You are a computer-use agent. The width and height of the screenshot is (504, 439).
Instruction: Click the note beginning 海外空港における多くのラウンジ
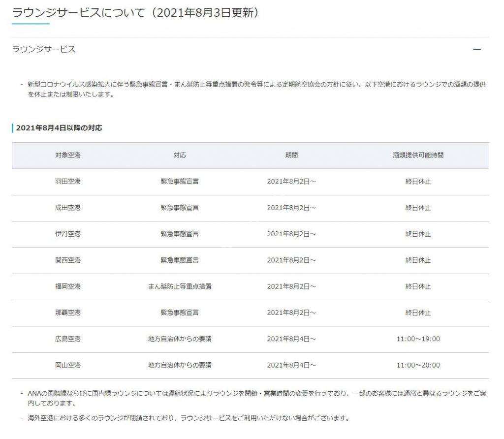pyautogui.click(x=189, y=418)
